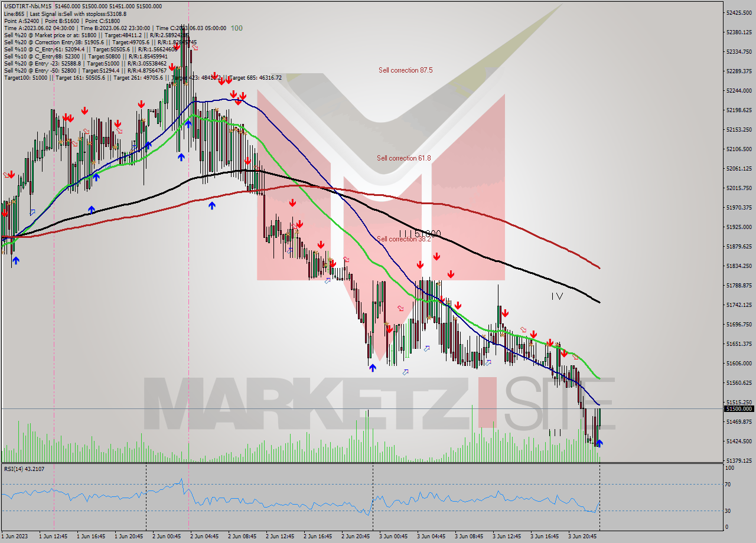Viewport: 756px width, 543px height.
Task: Click the '1 Jun 16:45' time label
Action: tap(91, 537)
